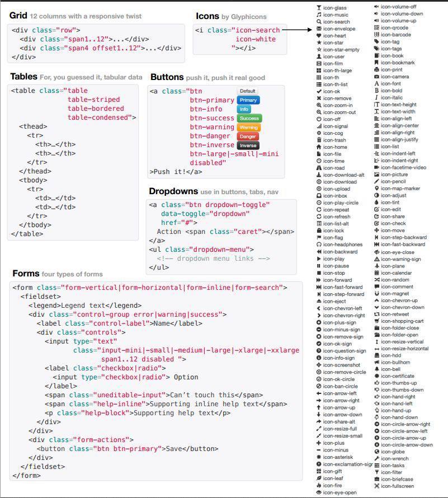The height and width of the screenshot is (498, 448).
Task: Pick the icon-calendar glyph
Action: click(376, 273)
